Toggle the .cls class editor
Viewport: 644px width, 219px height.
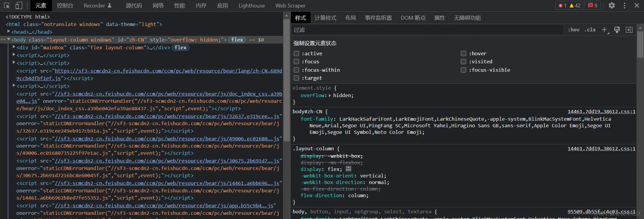590,30
